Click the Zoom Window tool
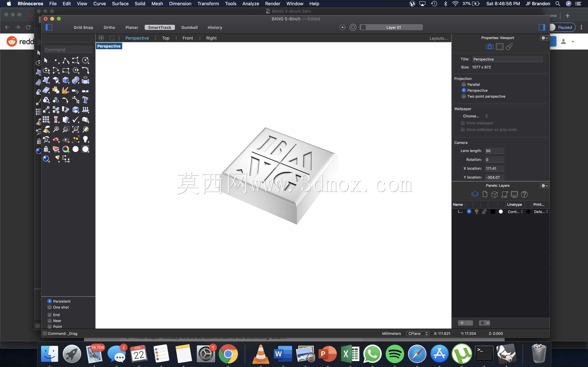588x367 pixels. pyautogui.click(x=66, y=129)
